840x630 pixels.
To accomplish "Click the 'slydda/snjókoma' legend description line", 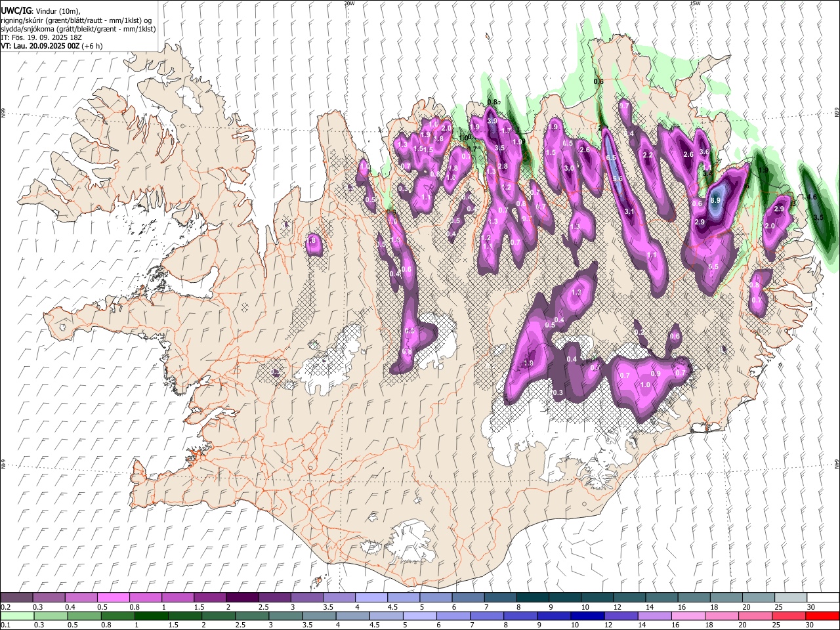I will pos(78,29).
